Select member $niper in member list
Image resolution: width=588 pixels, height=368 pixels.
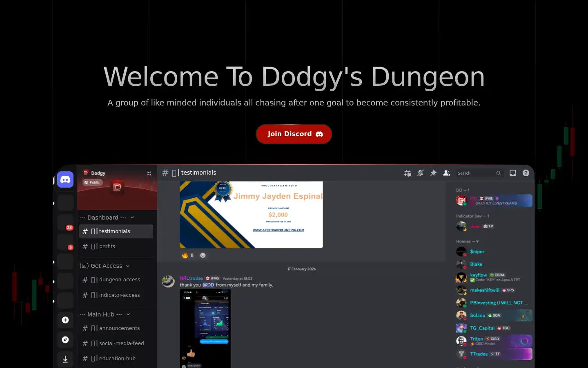tap(494, 252)
